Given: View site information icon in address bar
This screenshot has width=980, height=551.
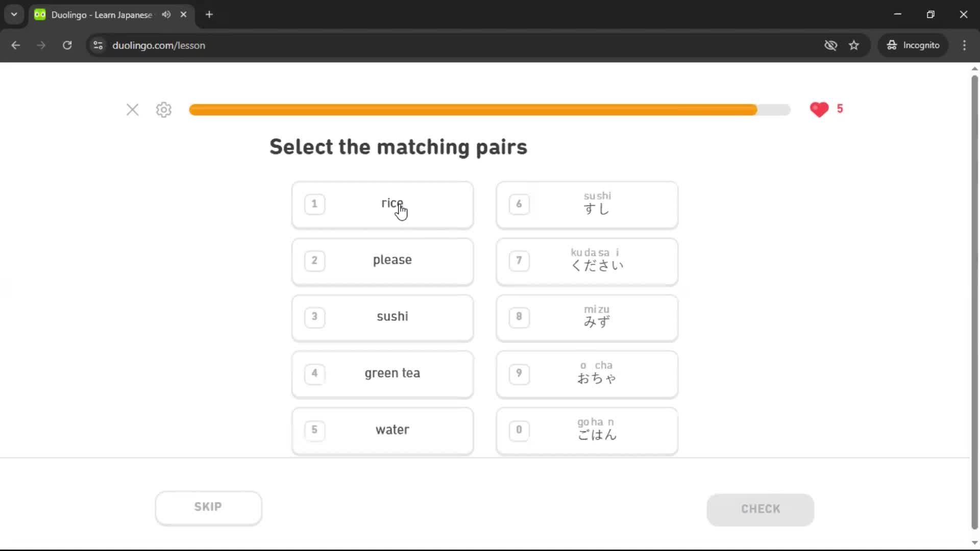Looking at the screenshot, I should coord(98,45).
